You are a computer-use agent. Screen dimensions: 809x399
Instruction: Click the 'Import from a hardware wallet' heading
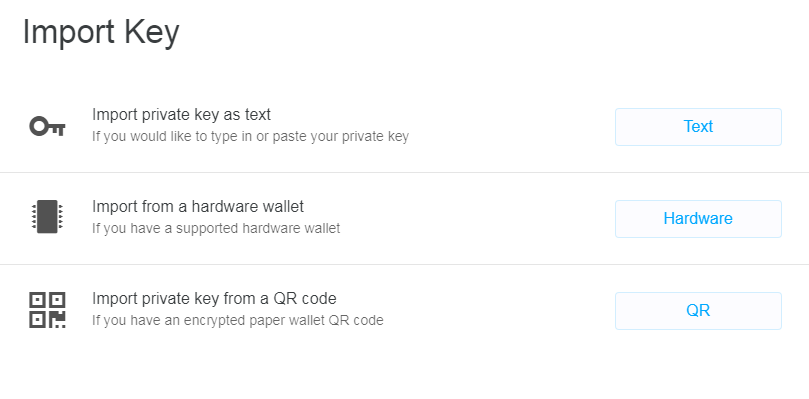(198, 206)
